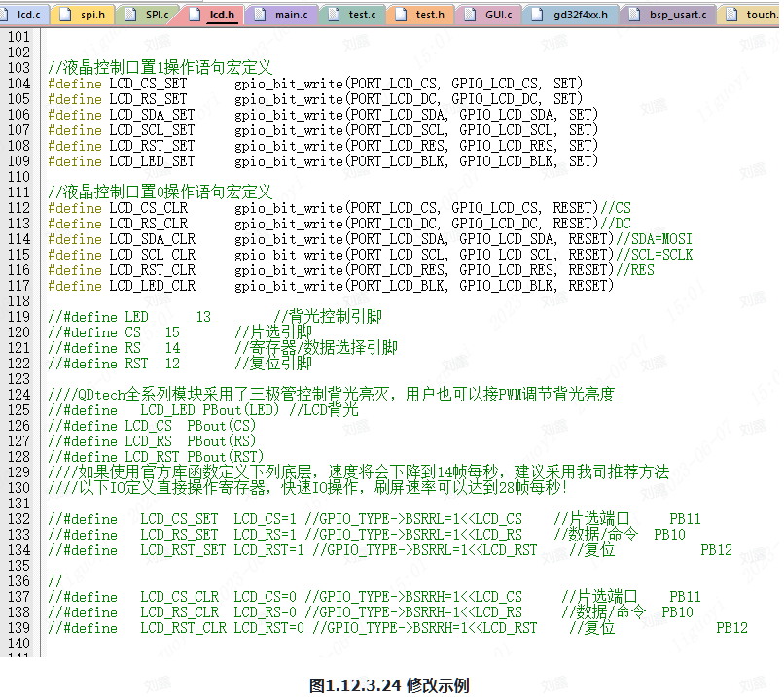784x697 pixels.
Task: Click the file icon on test.h tab
Action: pos(401,15)
